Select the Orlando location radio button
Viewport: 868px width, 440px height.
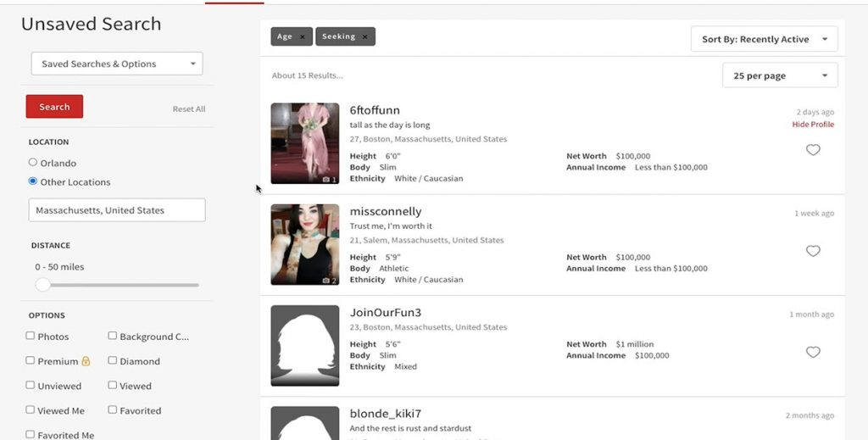point(33,162)
